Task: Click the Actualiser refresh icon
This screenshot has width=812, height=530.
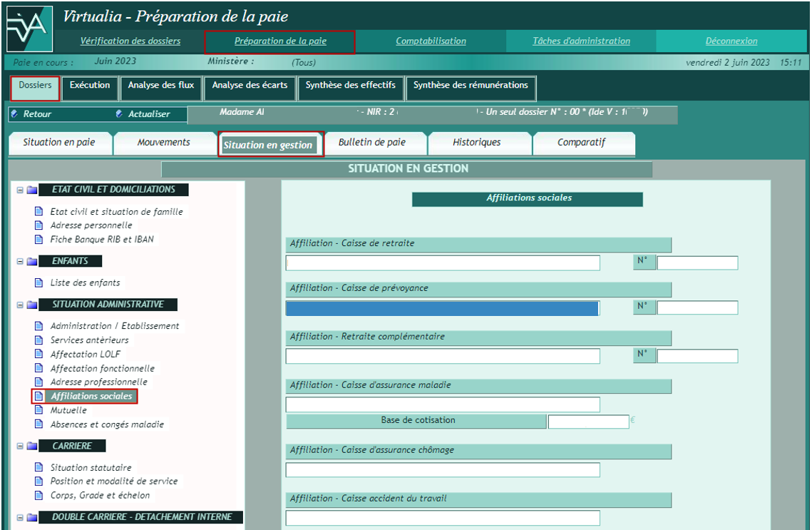Action: pyautogui.click(x=119, y=113)
